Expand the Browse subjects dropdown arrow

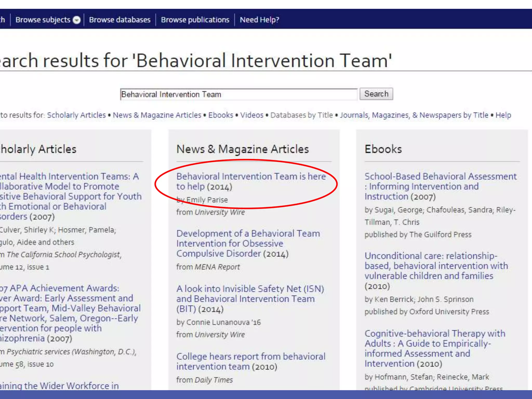pos(77,20)
